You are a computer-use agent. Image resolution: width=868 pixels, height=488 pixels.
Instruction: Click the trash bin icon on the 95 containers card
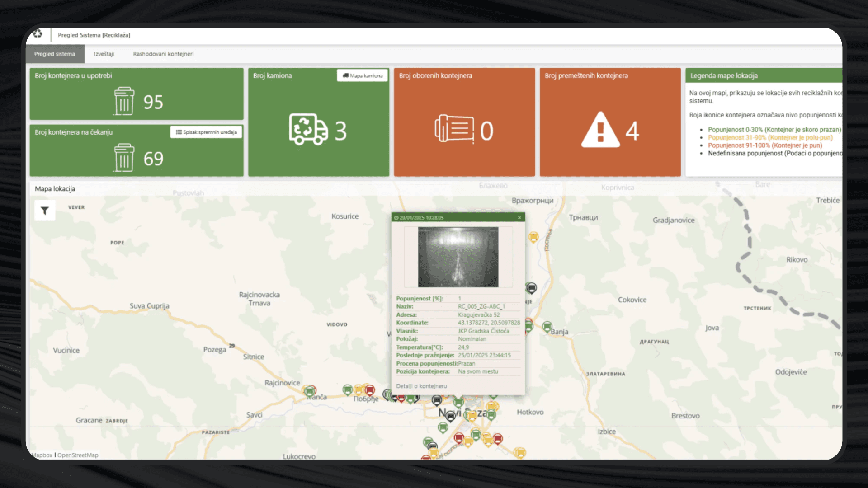(x=125, y=102)
